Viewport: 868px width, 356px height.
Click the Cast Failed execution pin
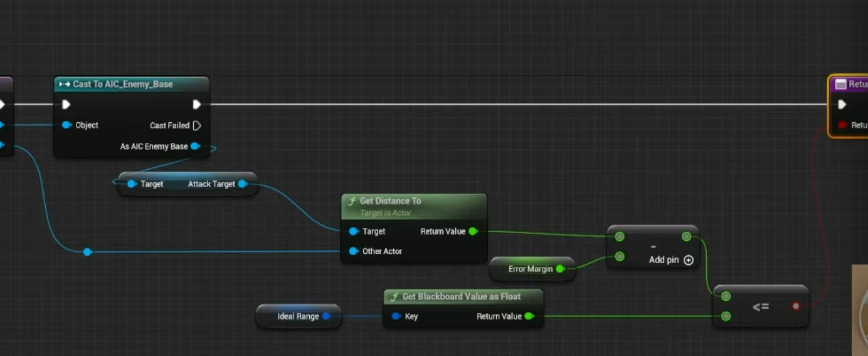point(197,125)
